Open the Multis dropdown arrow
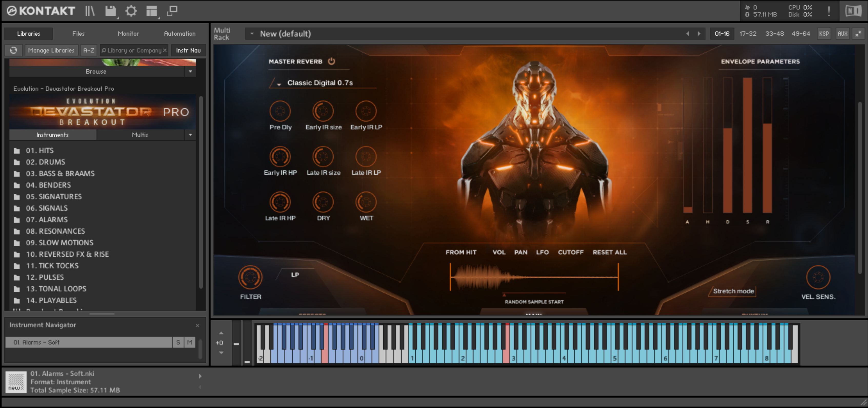The image size is (868, 408). [190, 135]
